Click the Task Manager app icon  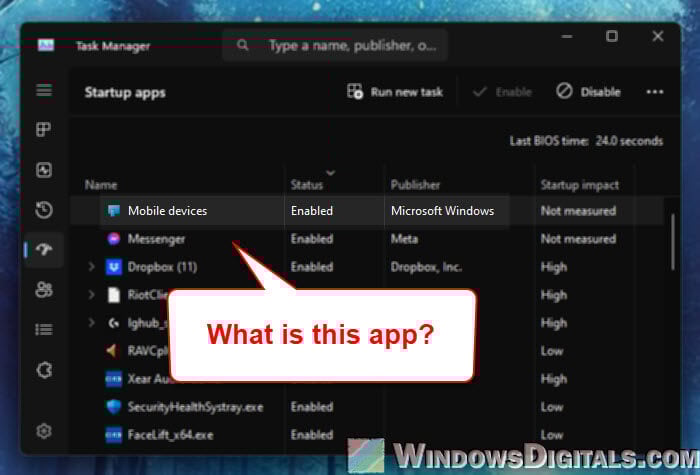tap(46, 45)
